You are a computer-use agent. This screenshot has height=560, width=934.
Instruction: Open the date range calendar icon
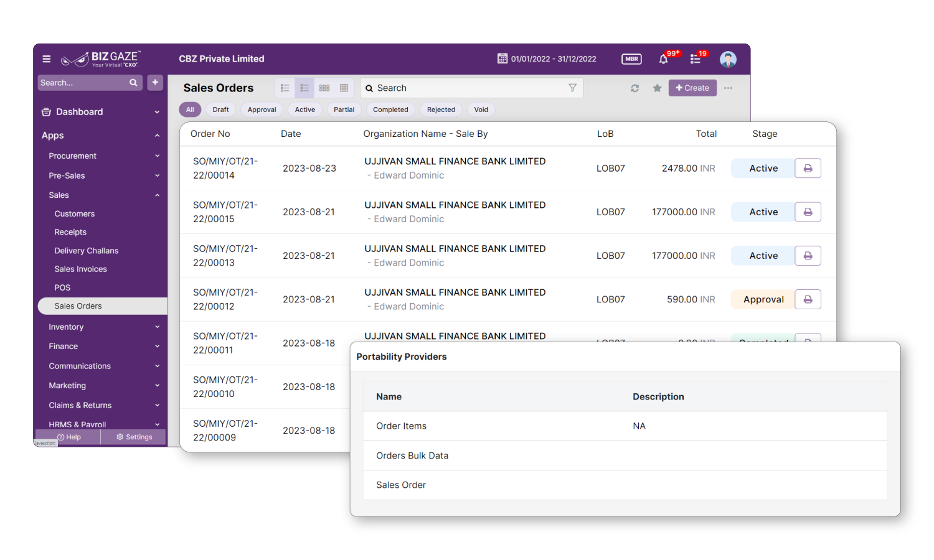(x=502, y=58)
